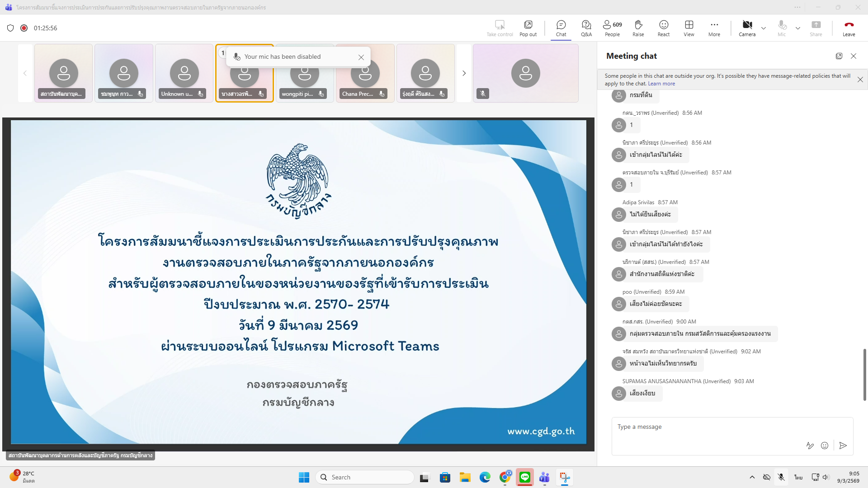Pop out the Meeting chat panel
This screenshot has width=868, height=488.
click(x=839, y=56)
